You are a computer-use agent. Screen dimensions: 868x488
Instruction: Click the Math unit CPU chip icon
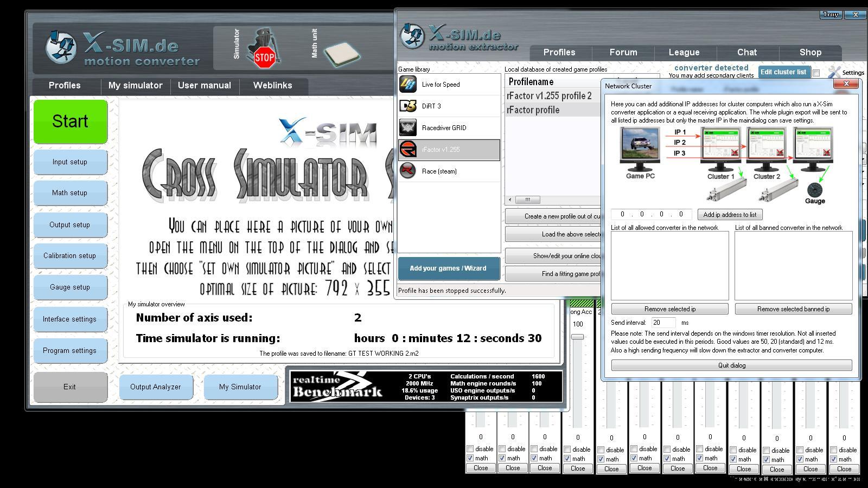click(x=342, y=54)
